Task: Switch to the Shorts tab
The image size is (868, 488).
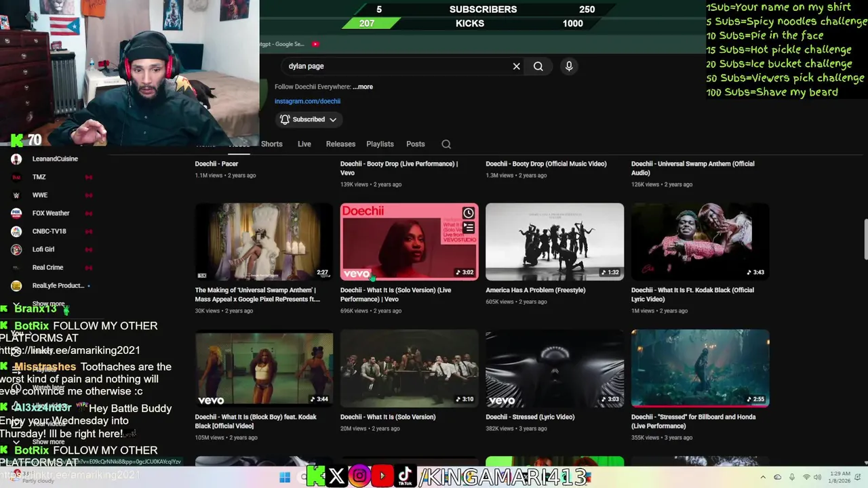Action: click(271, 144)
